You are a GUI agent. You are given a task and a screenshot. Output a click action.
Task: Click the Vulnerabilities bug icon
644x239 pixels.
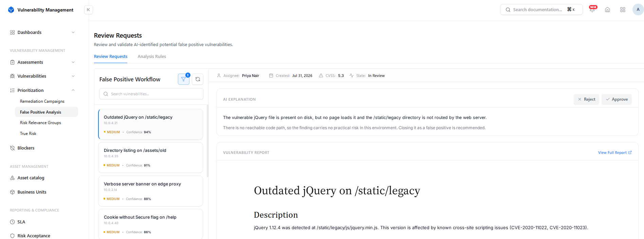coord(13,76)
